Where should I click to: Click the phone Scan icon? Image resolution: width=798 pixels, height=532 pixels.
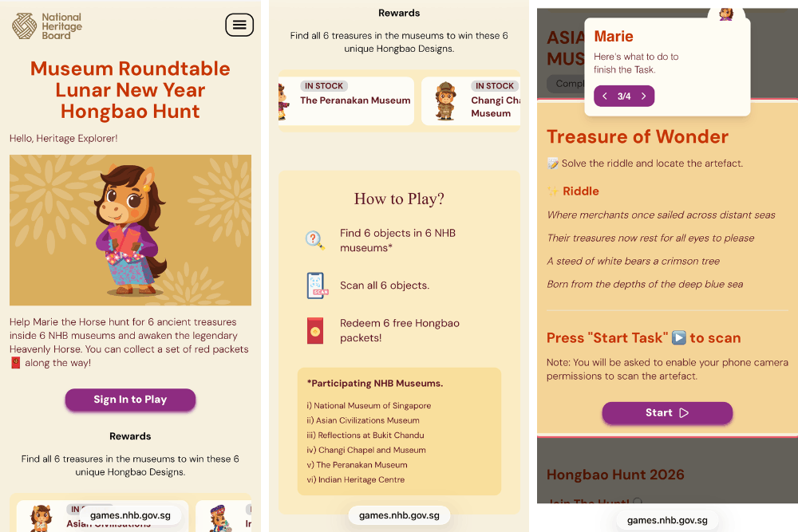(x=317, y=286)
